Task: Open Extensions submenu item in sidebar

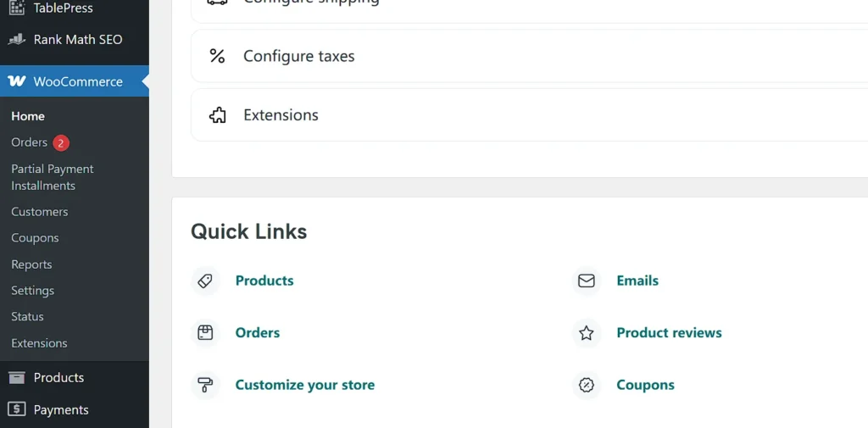Action: 39,342
